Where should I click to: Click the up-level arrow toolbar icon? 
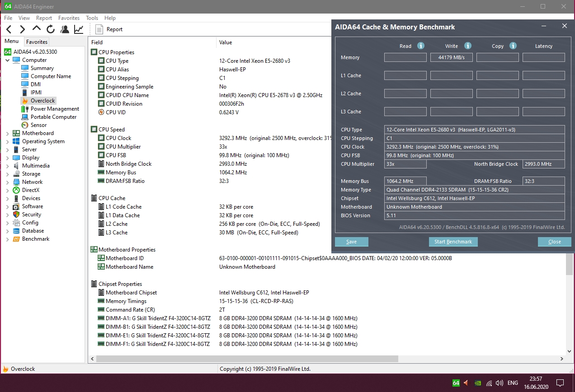pyautogui.click(x=37, y=29)
